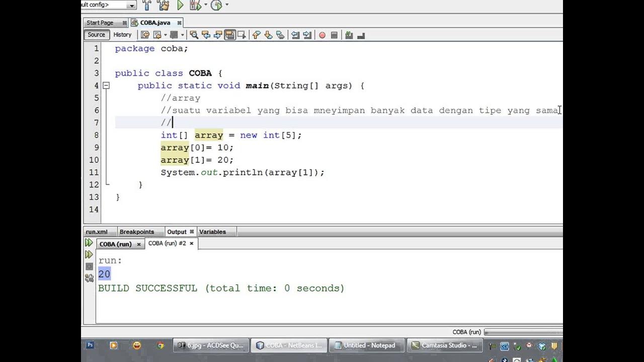Screen dimensions: 644x362
Task: Click Find Next Occurrence icon
Action: click(x=218, y=35)
